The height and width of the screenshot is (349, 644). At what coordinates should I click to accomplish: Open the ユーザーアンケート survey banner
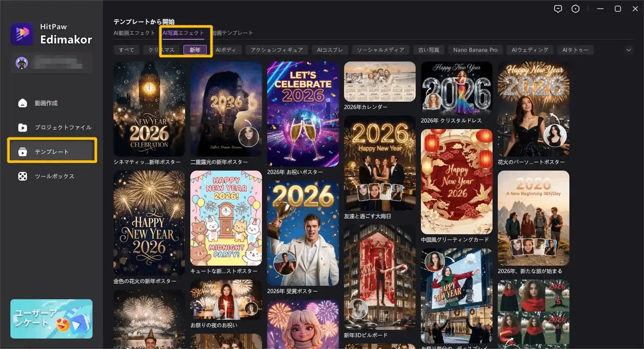pos(52,319)
